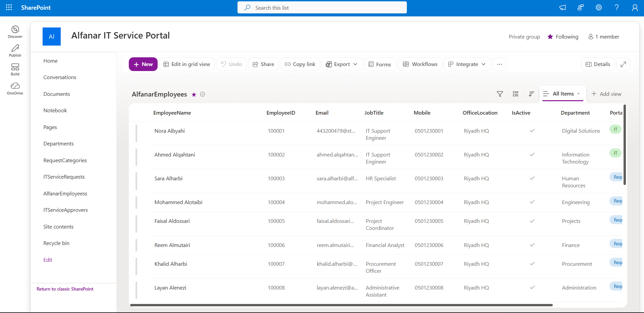Click the Edit navigation link
Viewport: 644px width, 313px height.
coord(48,260)
